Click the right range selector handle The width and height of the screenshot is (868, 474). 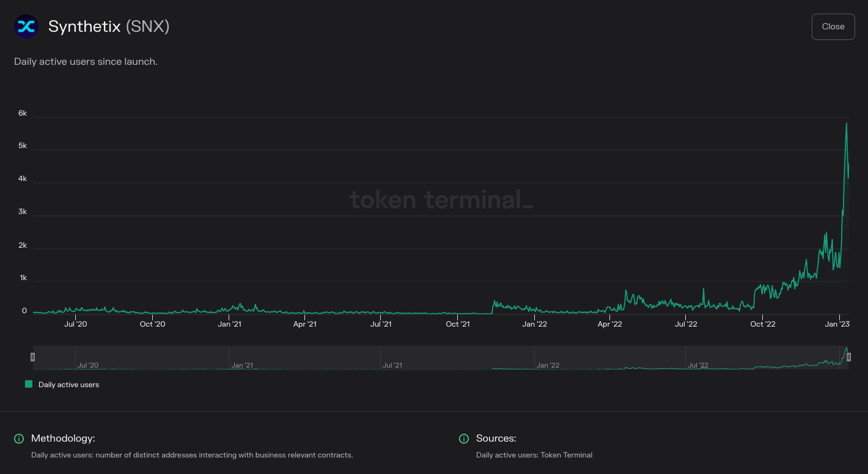tap(849, 357)
